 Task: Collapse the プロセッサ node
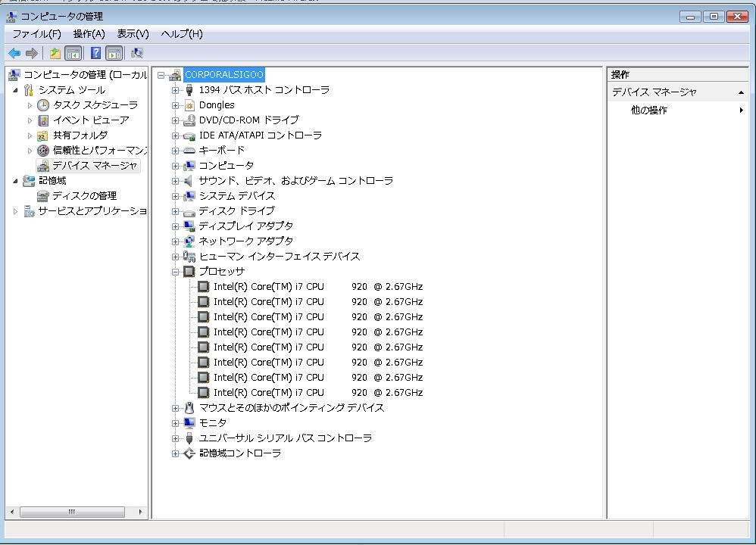coord(176,272)
